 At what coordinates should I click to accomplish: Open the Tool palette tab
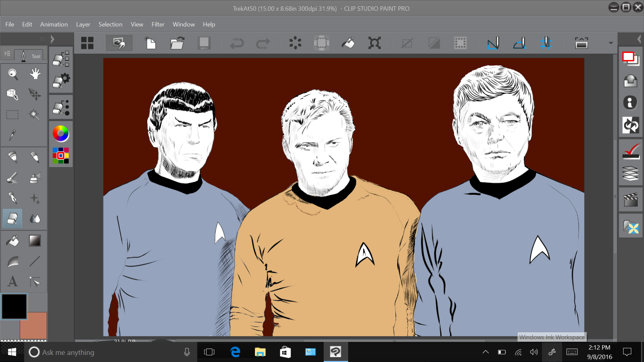30,56
